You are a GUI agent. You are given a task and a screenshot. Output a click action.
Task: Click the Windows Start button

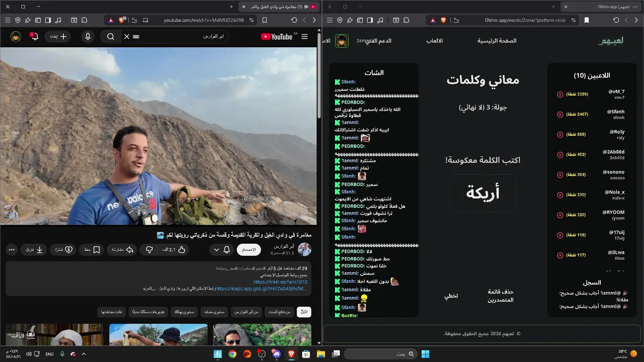(425, 354)
